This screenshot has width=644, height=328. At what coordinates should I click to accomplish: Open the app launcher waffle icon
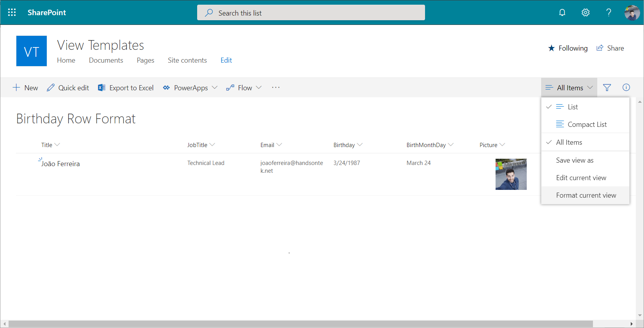pos(12,12)
